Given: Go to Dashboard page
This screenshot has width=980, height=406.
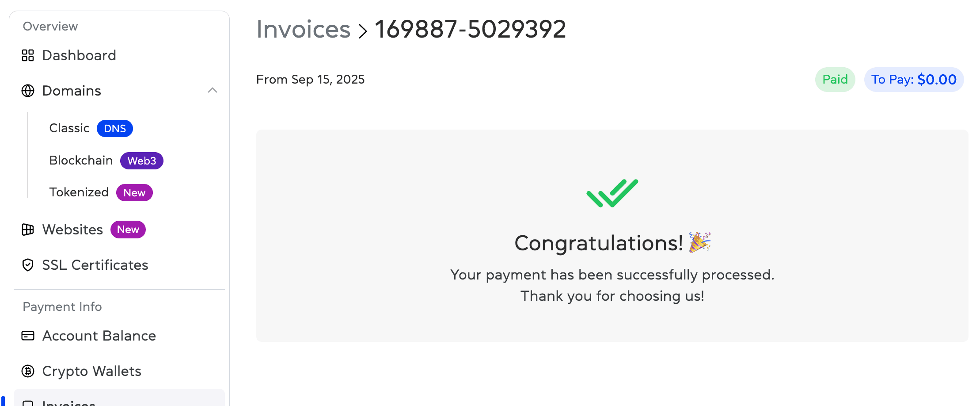Looking at the screenshot, I should point(79,55).
